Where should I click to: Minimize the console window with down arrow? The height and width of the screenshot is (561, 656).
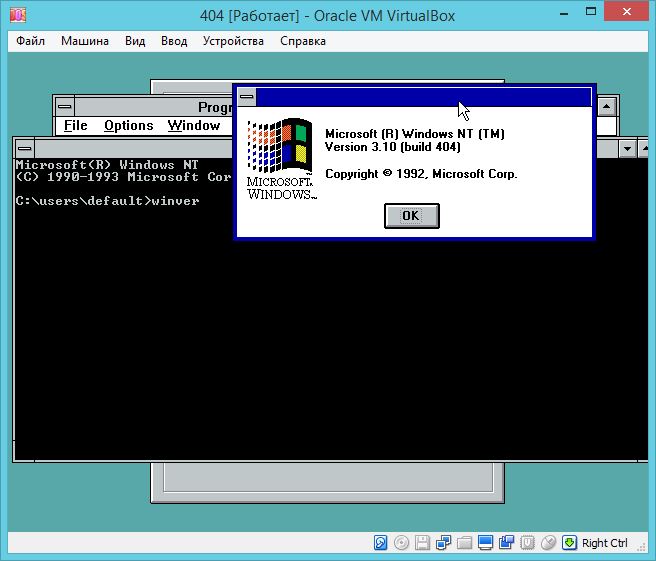[627, 149]
